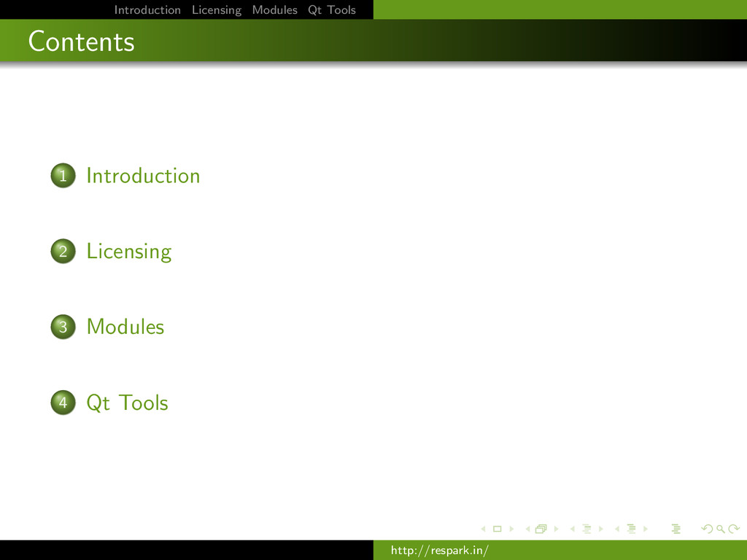Click the number 3 bullet ball

pos(63,327)
